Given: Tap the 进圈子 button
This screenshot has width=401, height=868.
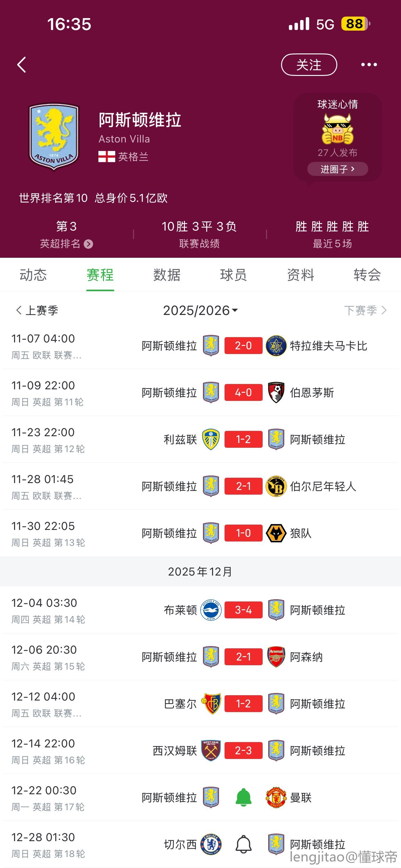Looking at the screenshot, I should [337, 169].
